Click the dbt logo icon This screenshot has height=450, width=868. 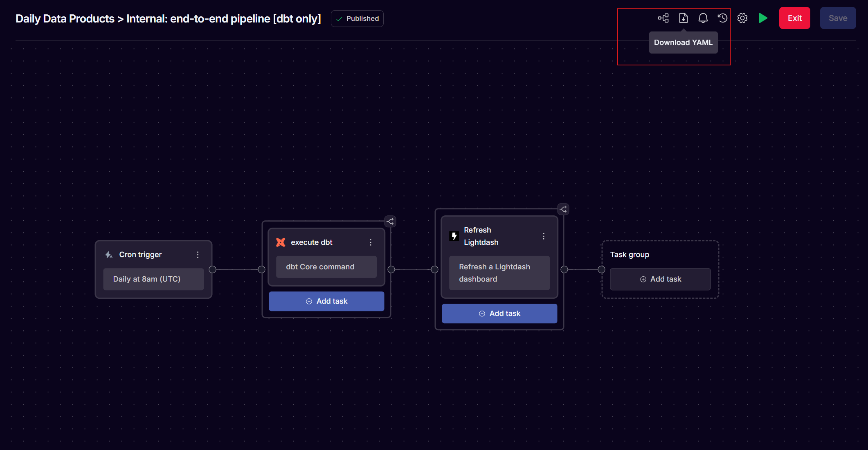click(281, 242)
